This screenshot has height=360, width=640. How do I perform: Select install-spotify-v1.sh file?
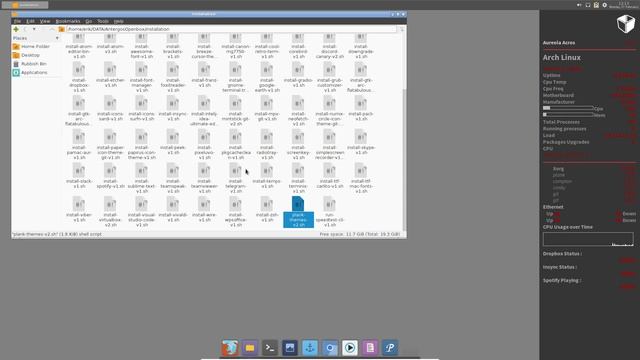[x=110, y=176]
